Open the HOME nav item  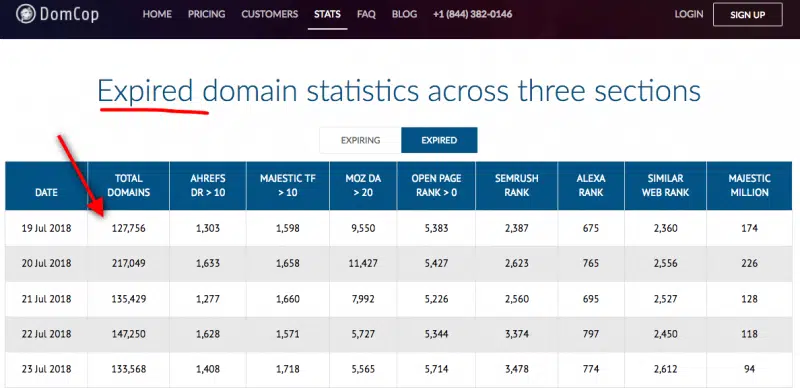click(x=157, y=14)
